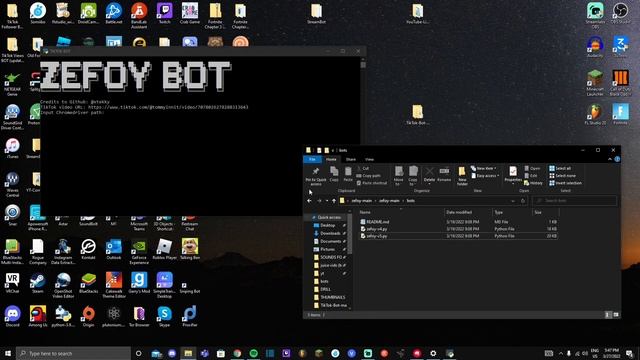Click the Paste icon in Explorer ribbon
This screenshot has width=640, height=360.
(348, 174)
